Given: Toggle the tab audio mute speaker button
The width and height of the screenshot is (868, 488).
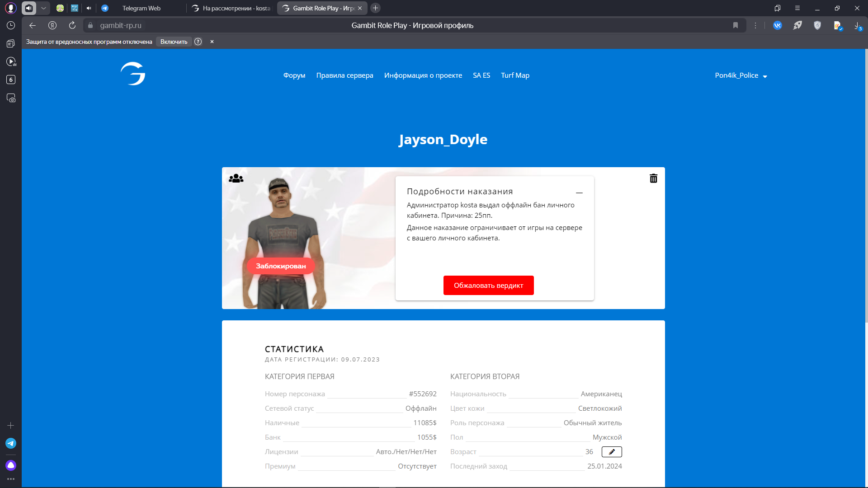Looking at the screenshot, I should click(x=29, y=8).
